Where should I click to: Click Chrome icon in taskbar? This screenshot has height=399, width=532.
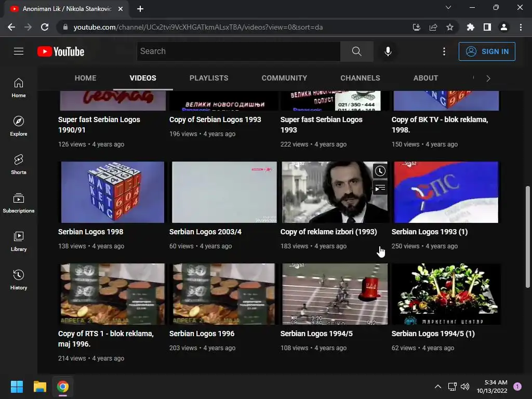coord(63,387)
